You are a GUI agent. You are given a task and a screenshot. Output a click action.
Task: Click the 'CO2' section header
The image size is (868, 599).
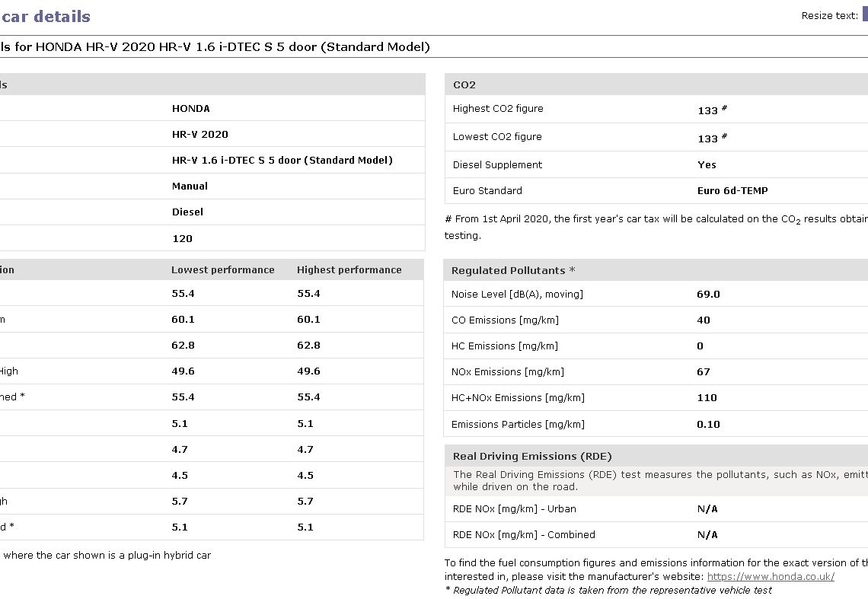tap(464, 85)
